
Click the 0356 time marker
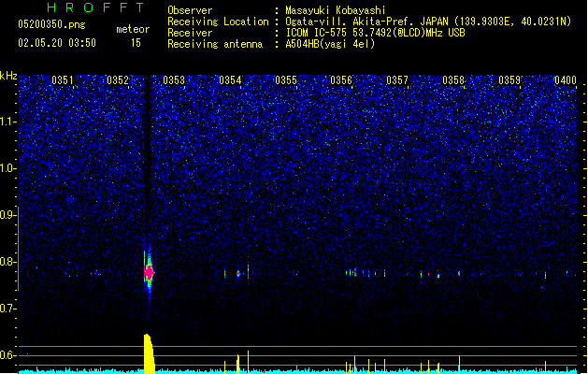click(x=341, y=80)
